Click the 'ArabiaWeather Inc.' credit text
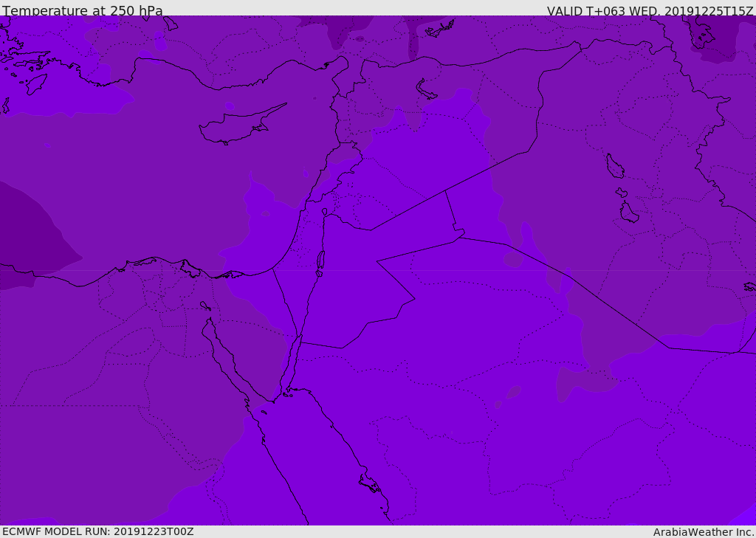The height and width of the screenshot is (538, 756). 704,532
